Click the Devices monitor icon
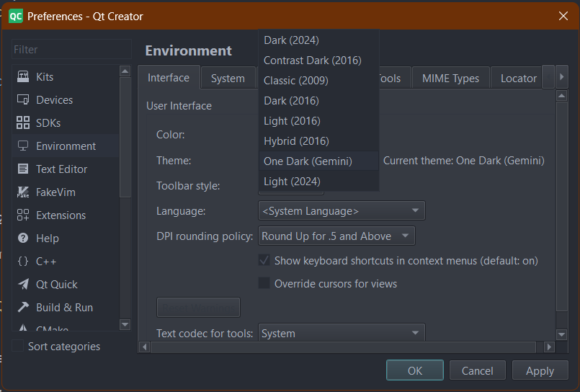 point(23,100)
